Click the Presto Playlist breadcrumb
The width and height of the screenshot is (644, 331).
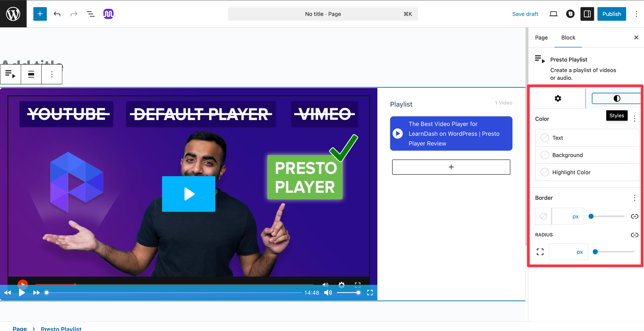click(61, 328)
